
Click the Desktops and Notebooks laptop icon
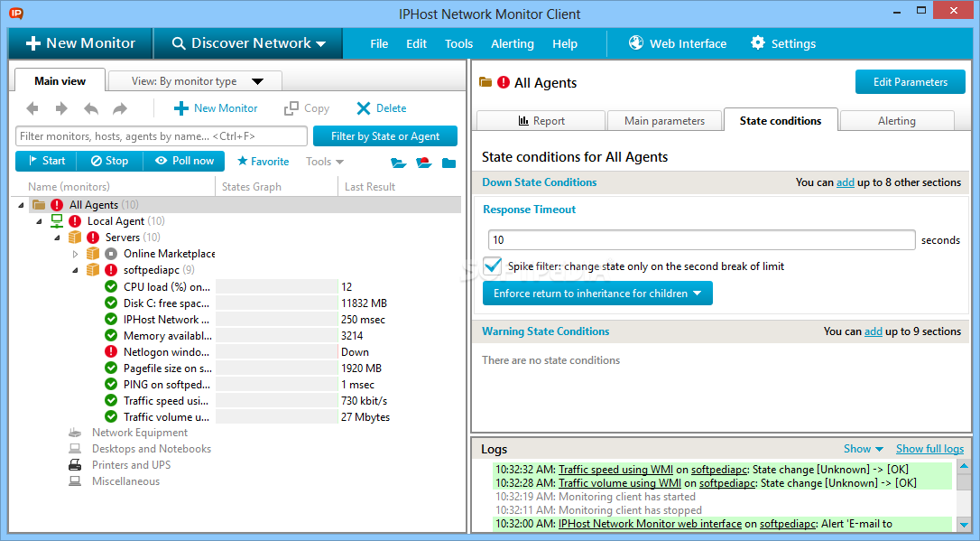click(x=75, y=449)
